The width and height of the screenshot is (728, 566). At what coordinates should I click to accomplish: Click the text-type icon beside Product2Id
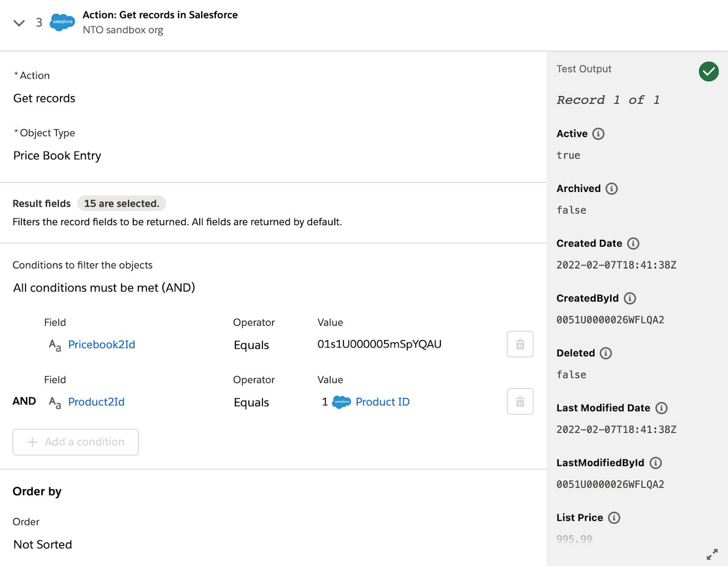pyautogui.click(x=55, y=403)
